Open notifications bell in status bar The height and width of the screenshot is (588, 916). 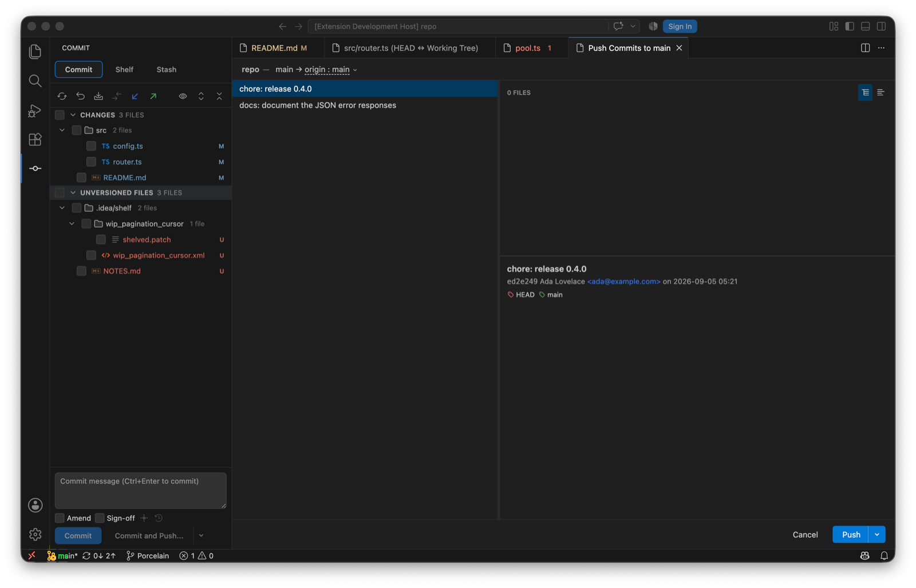tap(884, 555)
